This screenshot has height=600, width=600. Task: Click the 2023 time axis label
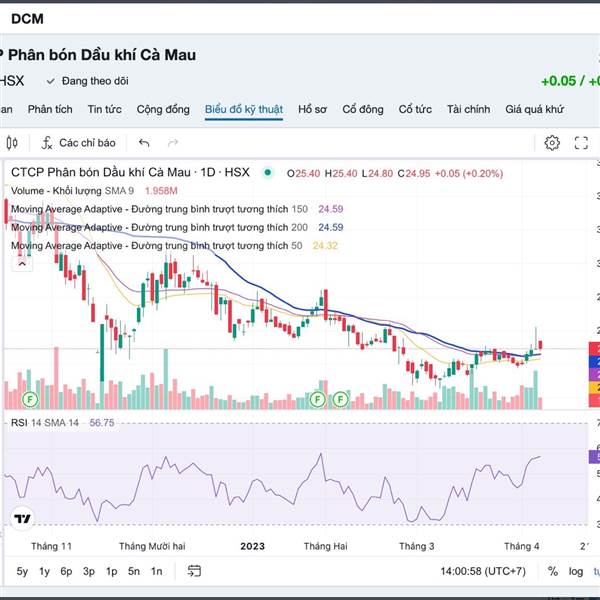pyautogui.click(x=253, y=546)
